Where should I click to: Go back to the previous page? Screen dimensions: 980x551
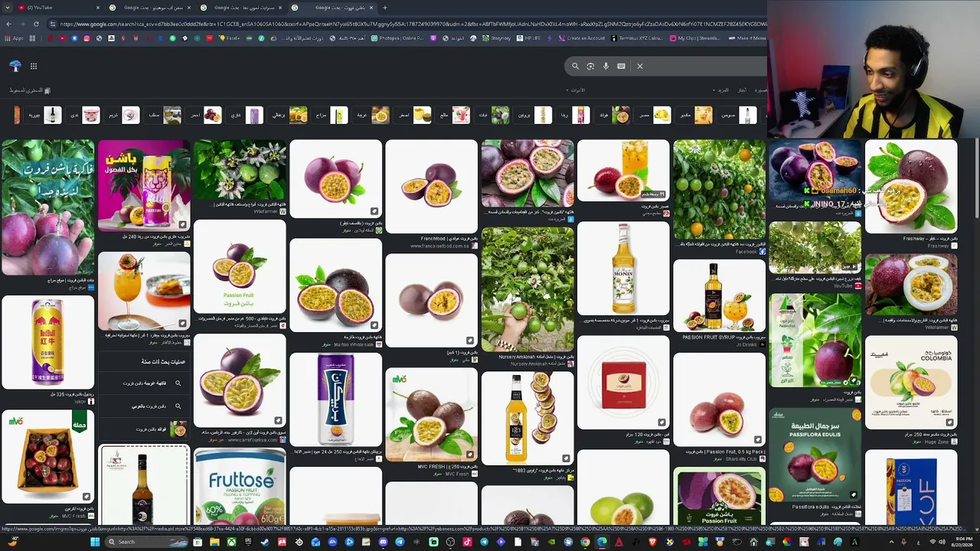[8, 24]
